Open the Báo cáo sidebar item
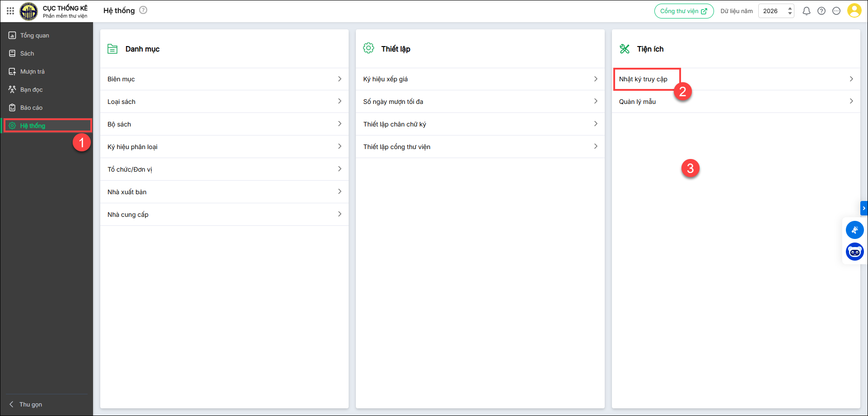Screen dimensions: 868x416 (31, 108)
